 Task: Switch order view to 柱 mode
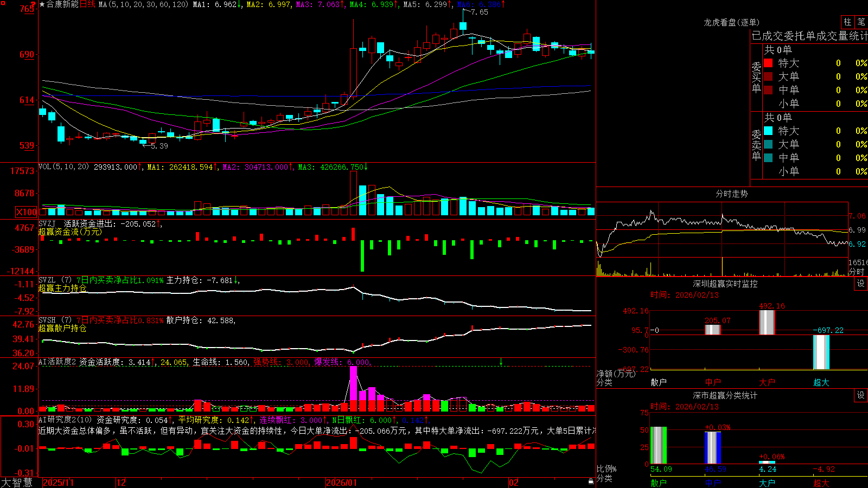[x=847, y=22]
